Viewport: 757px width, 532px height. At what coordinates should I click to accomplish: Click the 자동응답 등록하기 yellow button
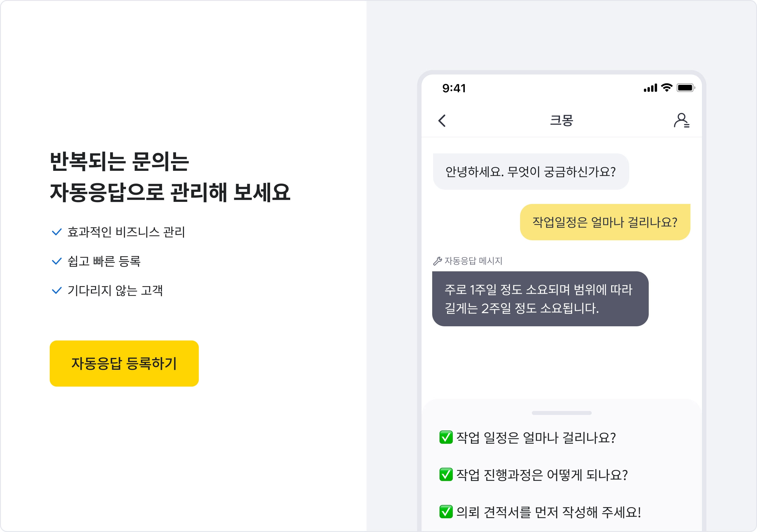pos(124,363)
